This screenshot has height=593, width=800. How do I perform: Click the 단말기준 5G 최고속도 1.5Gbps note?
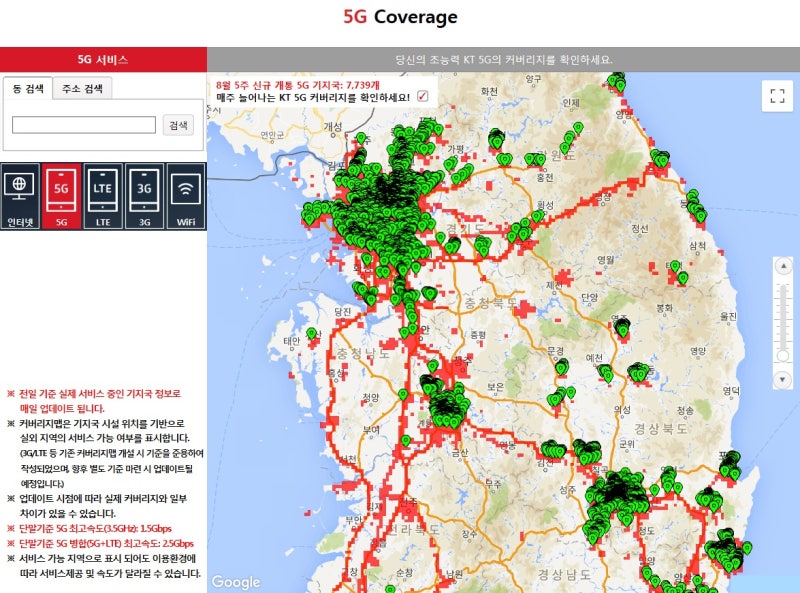pyautogui.click(x=95, y=528)
